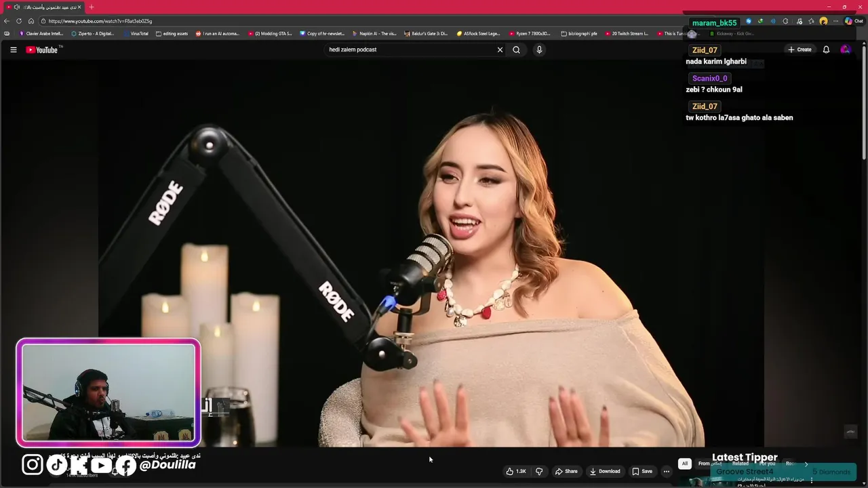Image resolution: width=868 pixels, height=488 pixels.
Task: Open the YouTube guide hamburger menu
Action: tap(13, 49)
